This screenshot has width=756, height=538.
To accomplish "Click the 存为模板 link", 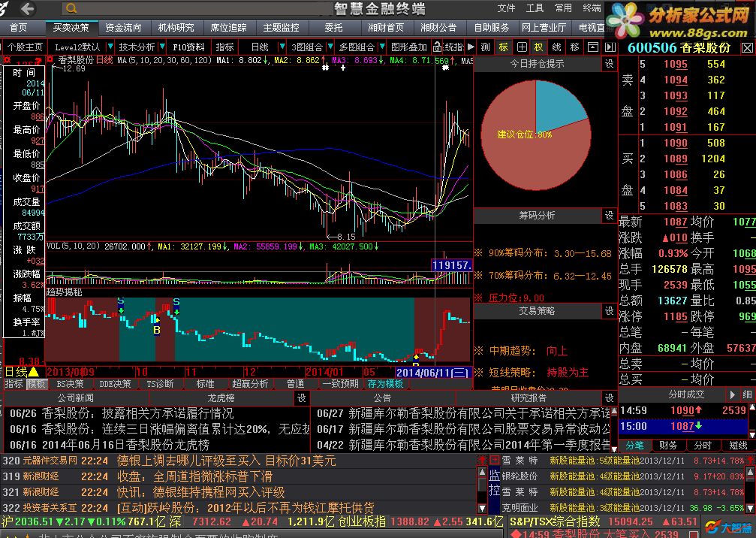I will pos(385,384).
